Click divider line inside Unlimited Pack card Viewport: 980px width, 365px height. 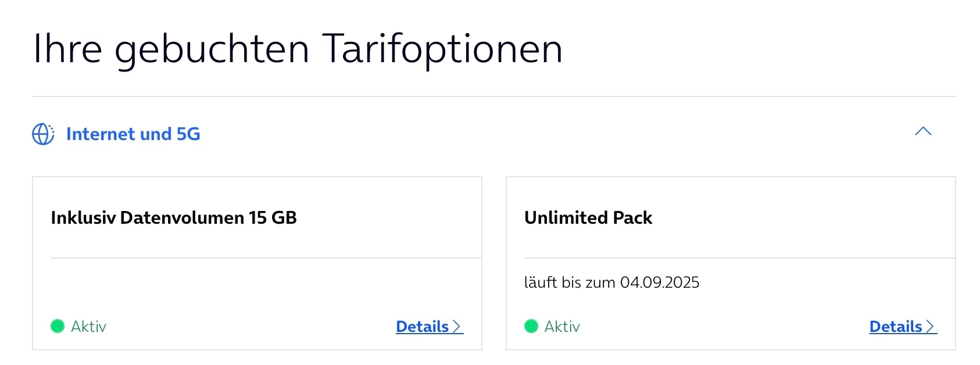tap(739, 258)
